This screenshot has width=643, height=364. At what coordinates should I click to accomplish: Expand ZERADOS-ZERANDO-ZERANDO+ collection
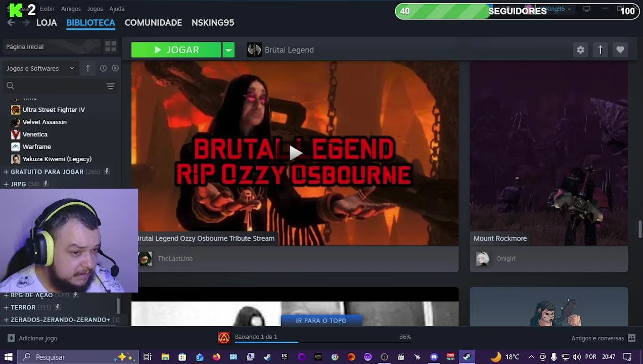click(6, 320)
